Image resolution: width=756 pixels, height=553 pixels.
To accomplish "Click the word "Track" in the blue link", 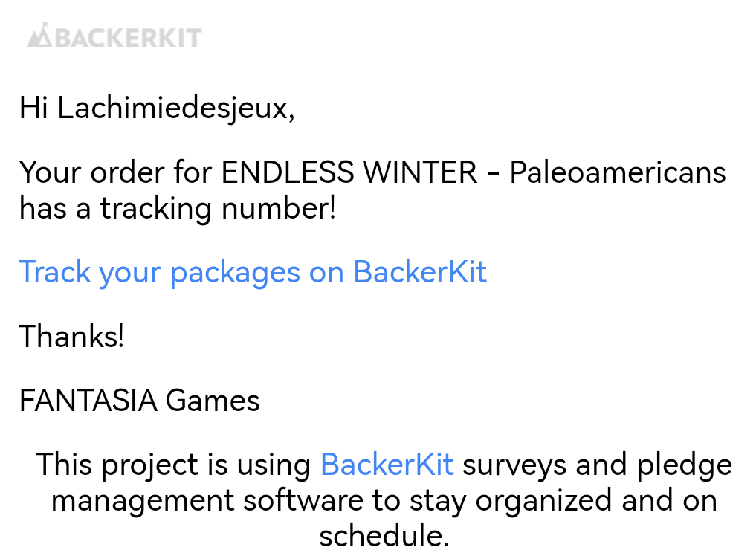I will pyautogui.click(x=54, y=272).
